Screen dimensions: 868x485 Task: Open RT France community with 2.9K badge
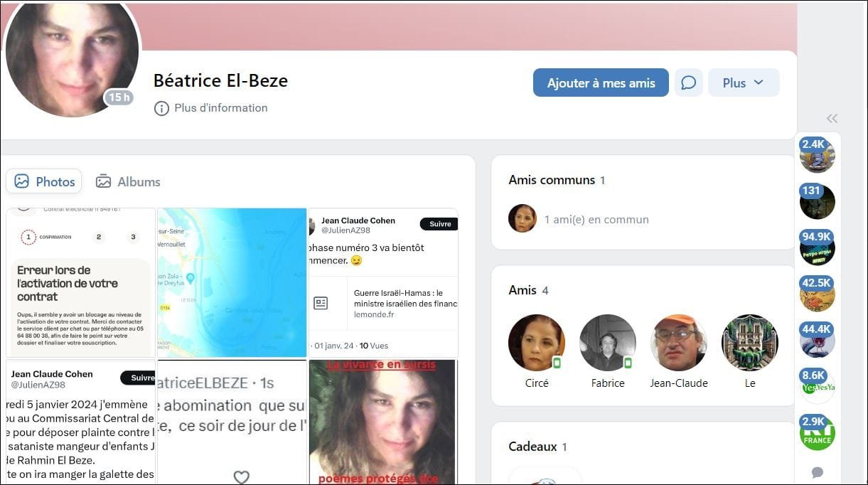tap(817, 432)
